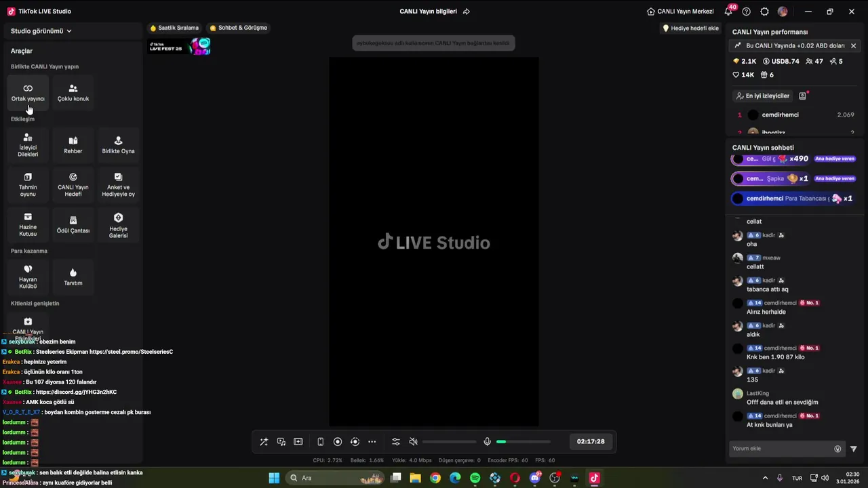This screenshot has width=868, height=488.
Task: Open the audio mixer settings icon
Action: pos(396,442)
